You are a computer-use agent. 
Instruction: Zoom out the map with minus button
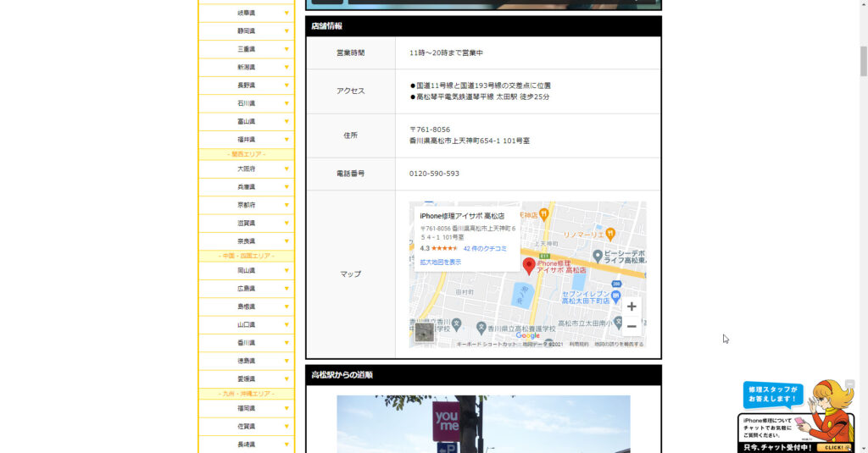pyautogui.click(x=631, y=326)
